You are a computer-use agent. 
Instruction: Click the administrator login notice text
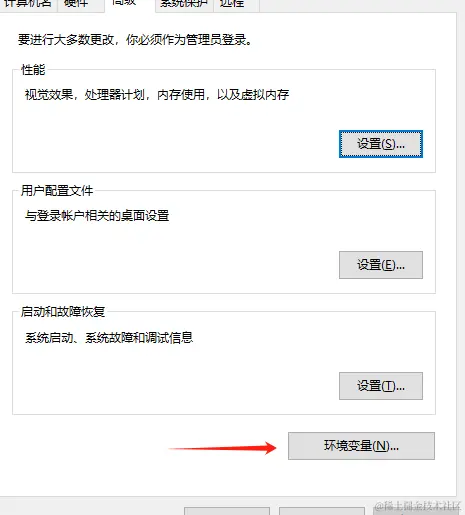(135, 40)
